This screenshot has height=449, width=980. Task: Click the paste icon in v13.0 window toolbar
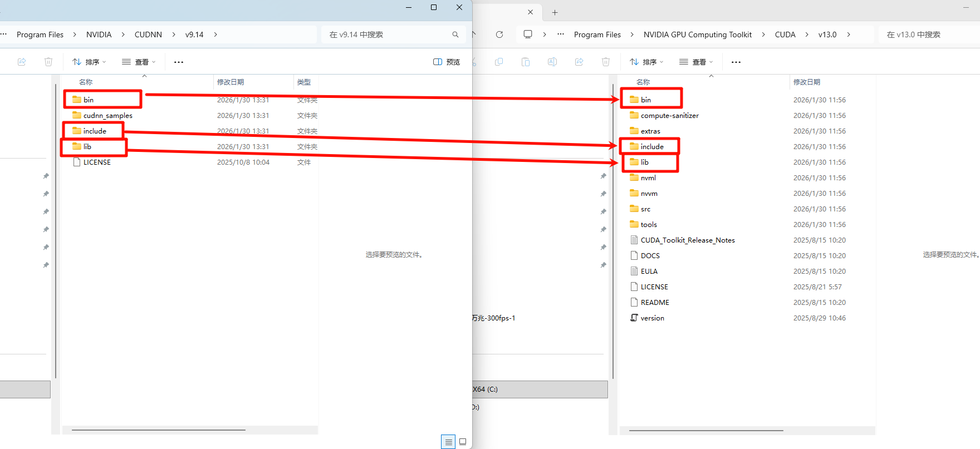(x=526, y=62)
